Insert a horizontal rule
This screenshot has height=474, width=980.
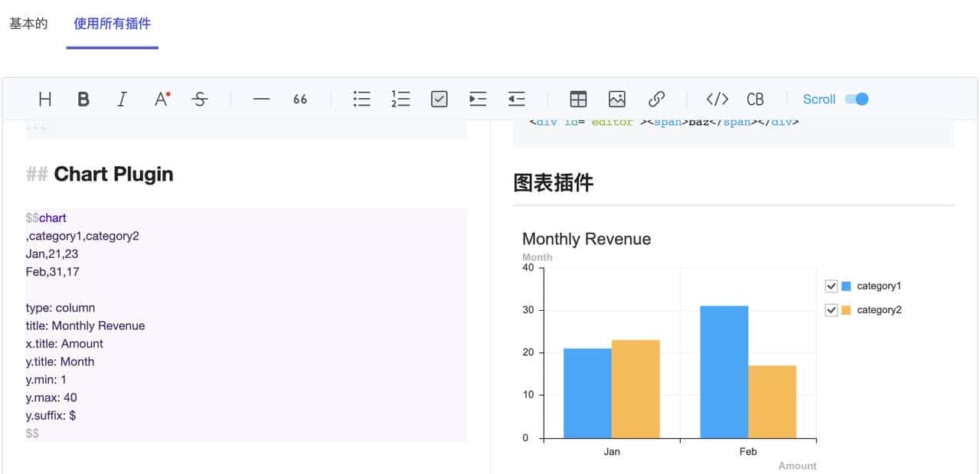(x=260, y=99)
